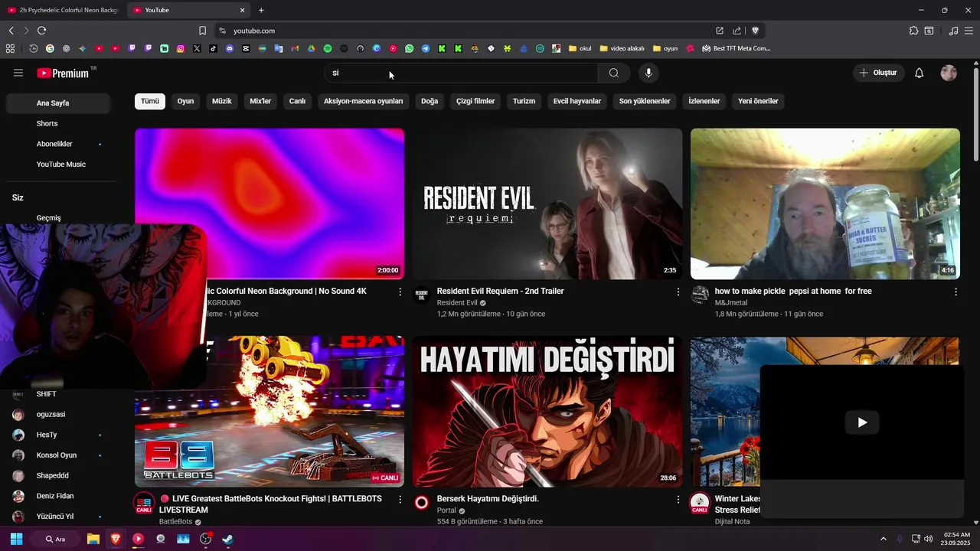Open the TikTok bookmark
This screenshot has height=551, width=980.
click(213, 48)
